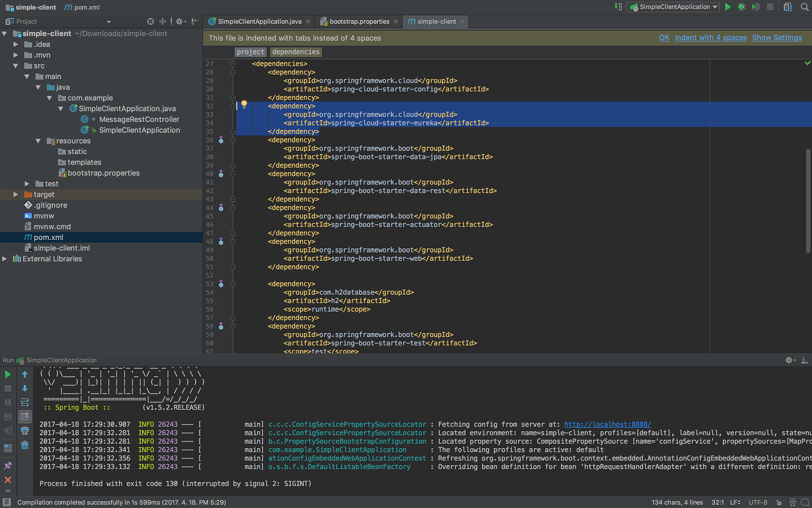This screenshot has height=508, width=812.
Task: Click the editor's vertical scrollbar
Action: click(808, 200)
